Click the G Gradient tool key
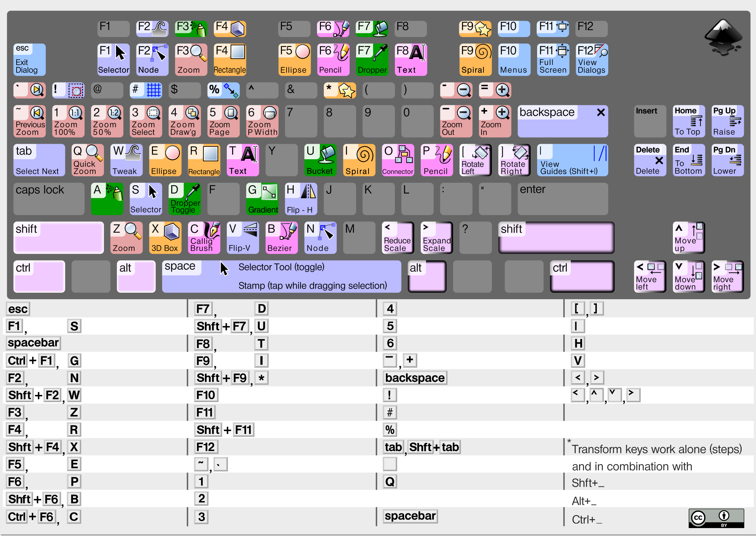This screenshot has height=536, width=756. (x=262, y=199)
